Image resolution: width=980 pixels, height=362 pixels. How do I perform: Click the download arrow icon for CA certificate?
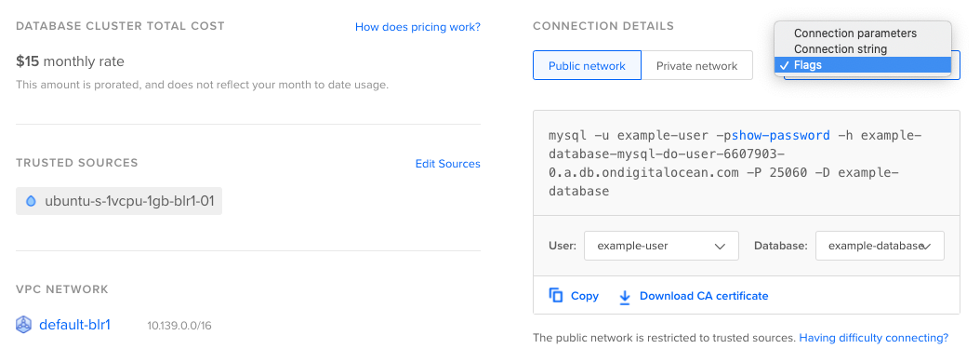[625, 296]
